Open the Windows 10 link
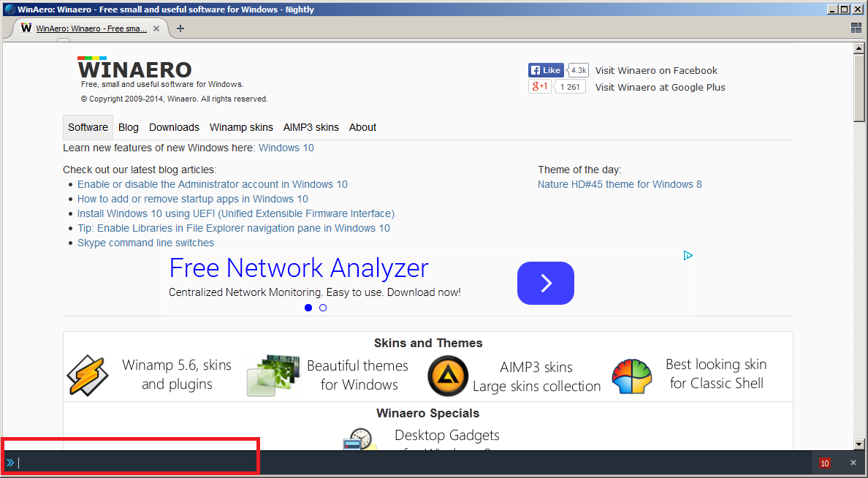 [x=286, y=148]
